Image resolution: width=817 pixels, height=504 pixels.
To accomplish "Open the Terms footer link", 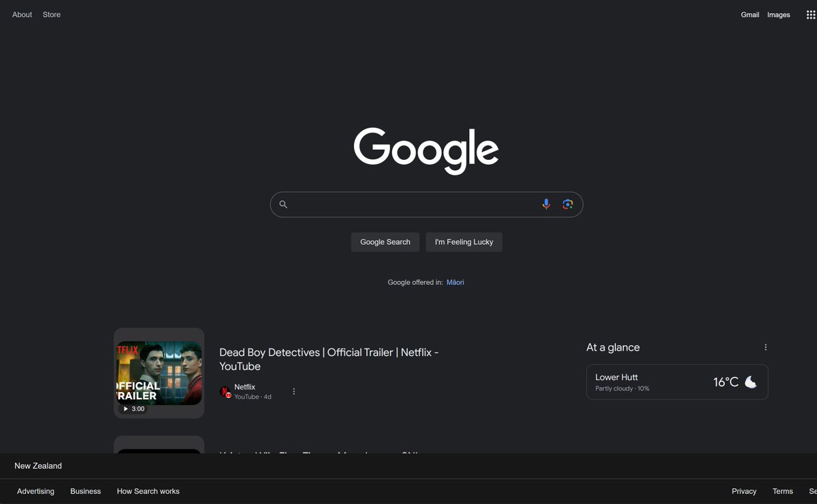I will (x=783, y=491).
